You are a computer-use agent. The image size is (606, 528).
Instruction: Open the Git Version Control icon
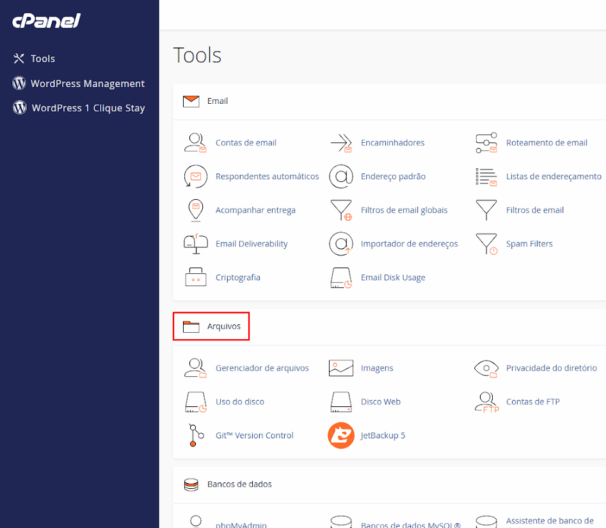point(195,435)
